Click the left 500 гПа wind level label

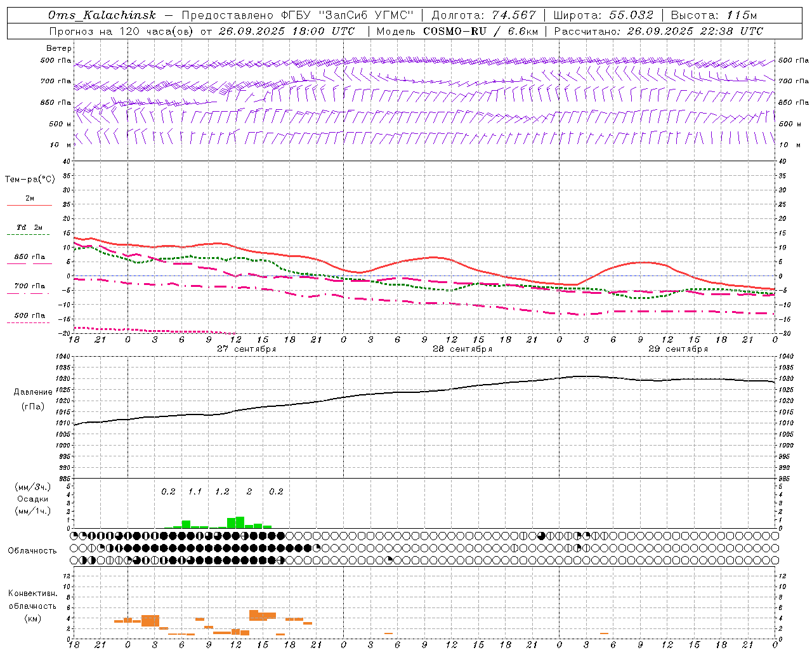coord(56,60)
